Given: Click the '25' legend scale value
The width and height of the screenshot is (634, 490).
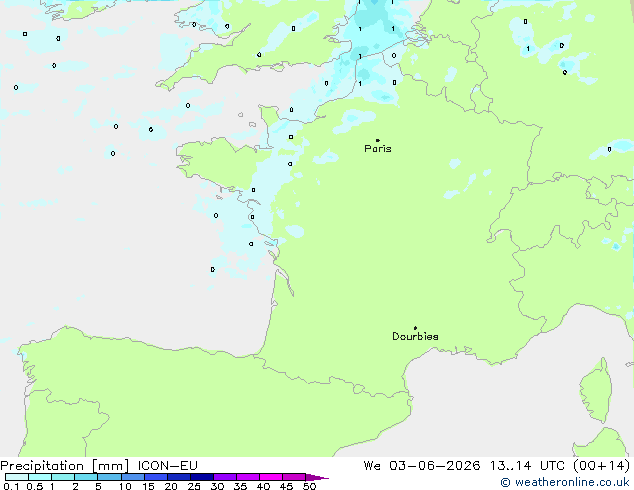Looking at the screenshot, I should (x=194, y=486).
